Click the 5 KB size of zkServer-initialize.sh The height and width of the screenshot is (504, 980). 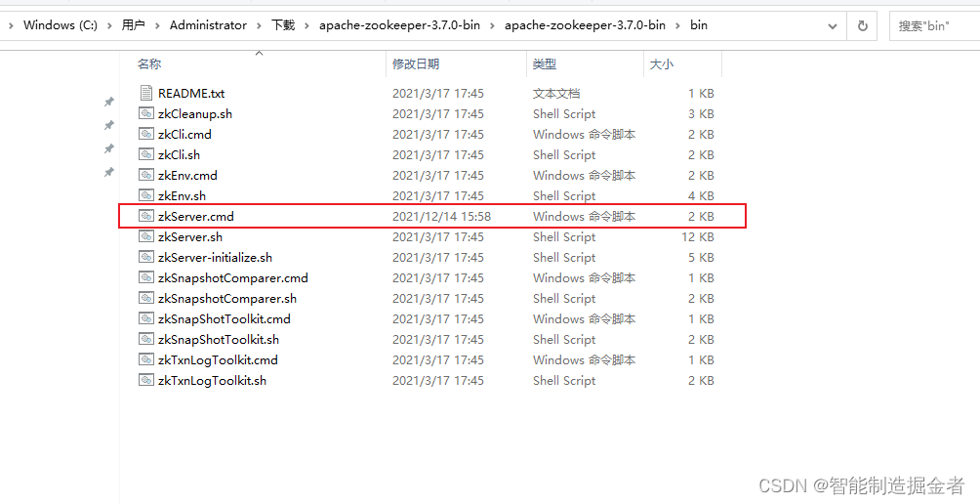(x=701, y=257)
